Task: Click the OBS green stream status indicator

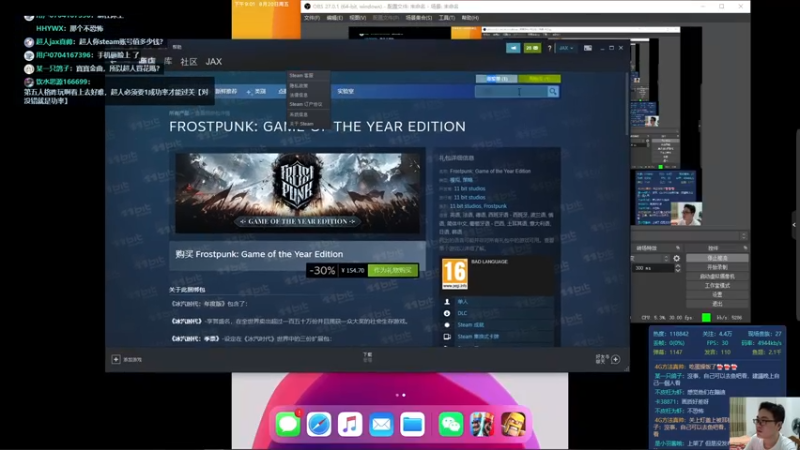Action: pos(706,317)
